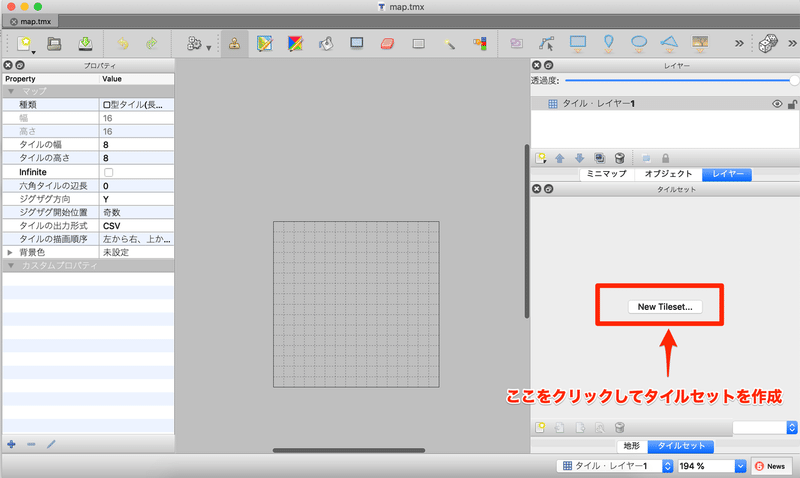Screen dimensions: 800x478
Task: Raise layer with the up arrow icon
Action: click(560, 158)
